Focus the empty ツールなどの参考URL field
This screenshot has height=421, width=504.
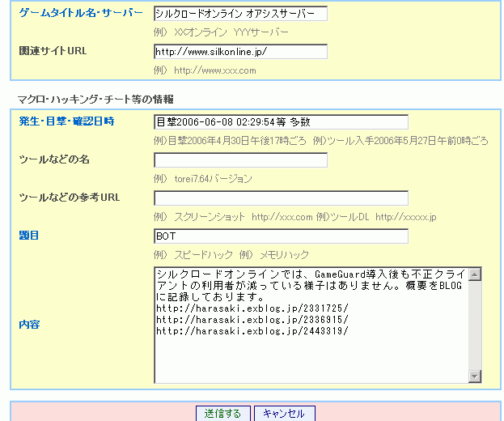[x=281, y=198]
